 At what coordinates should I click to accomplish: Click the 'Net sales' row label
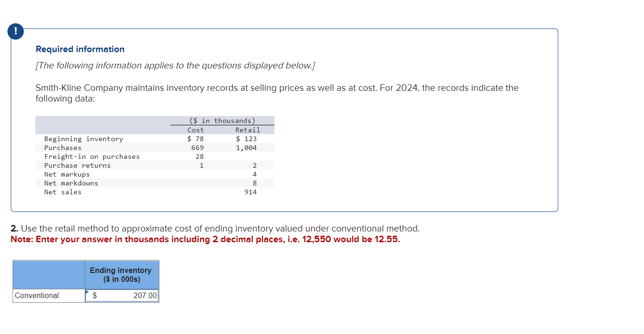click(x=63, y=192)
